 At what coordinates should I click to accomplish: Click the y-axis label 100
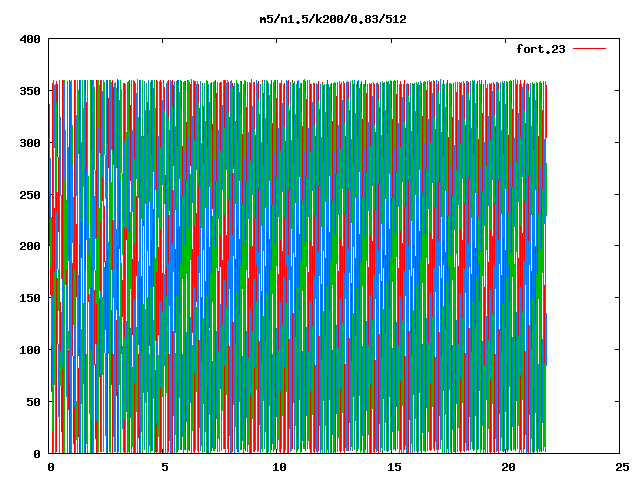[x=30, y=350]
